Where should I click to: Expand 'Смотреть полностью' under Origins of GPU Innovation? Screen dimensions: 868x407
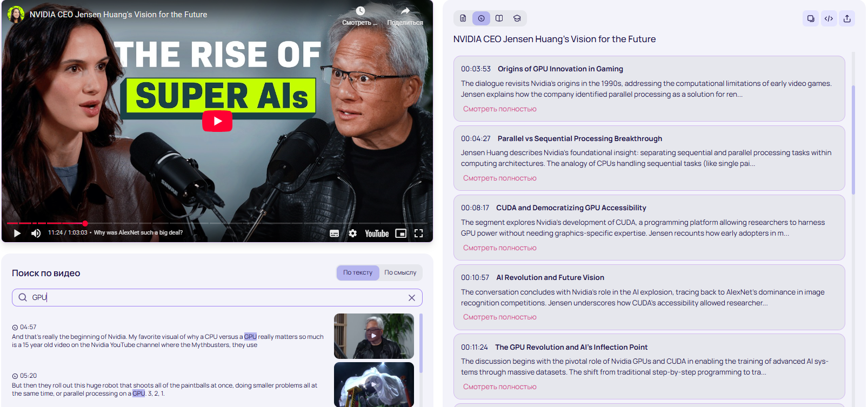click(500, 109)
